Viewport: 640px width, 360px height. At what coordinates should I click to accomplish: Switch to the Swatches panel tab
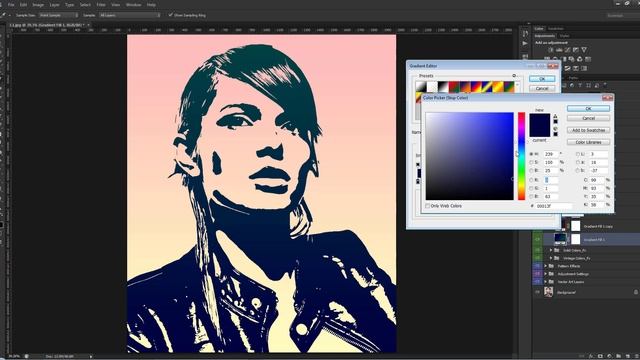click(556, 29)
